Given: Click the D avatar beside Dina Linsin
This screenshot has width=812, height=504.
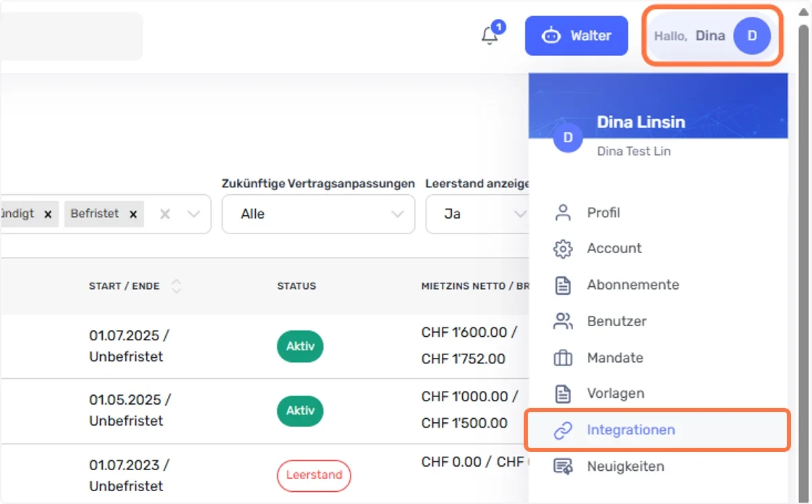Looking at the screenshot, I should [x=568, y=138].
